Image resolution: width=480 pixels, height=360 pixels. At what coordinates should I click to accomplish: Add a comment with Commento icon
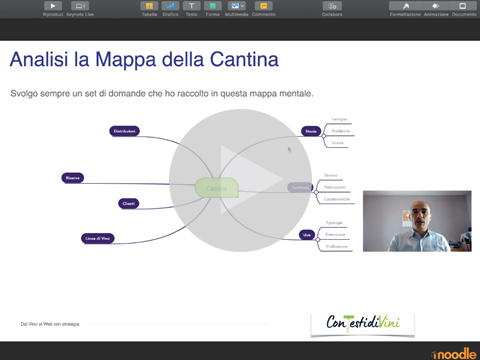point(264,6)
